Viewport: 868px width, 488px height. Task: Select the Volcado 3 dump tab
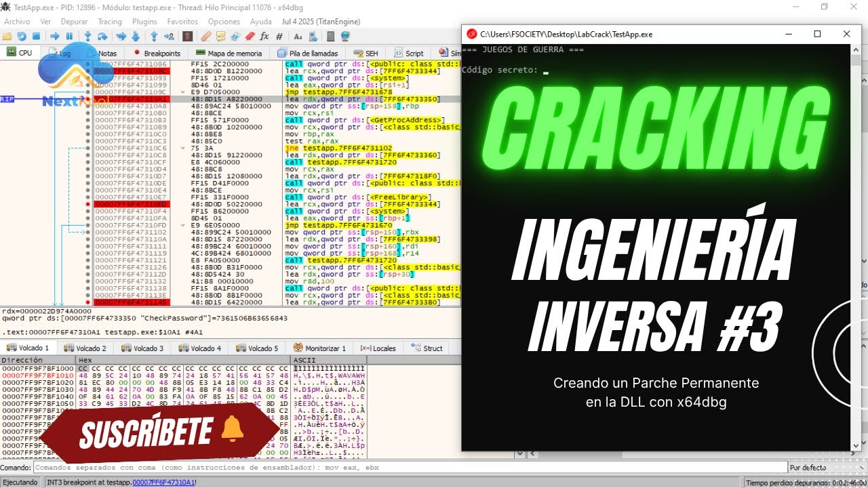click(142, 348)
